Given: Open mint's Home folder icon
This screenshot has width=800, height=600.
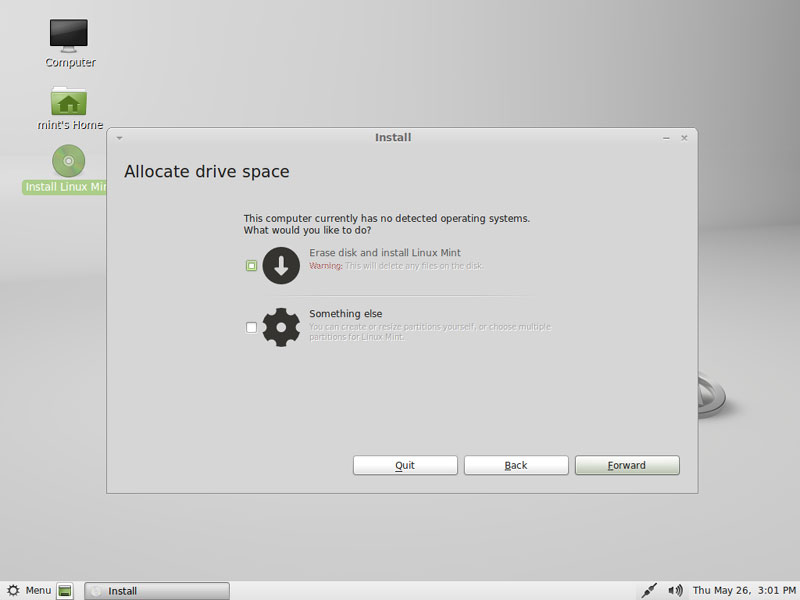Looking at the screenshot, I should pos(69,101).
